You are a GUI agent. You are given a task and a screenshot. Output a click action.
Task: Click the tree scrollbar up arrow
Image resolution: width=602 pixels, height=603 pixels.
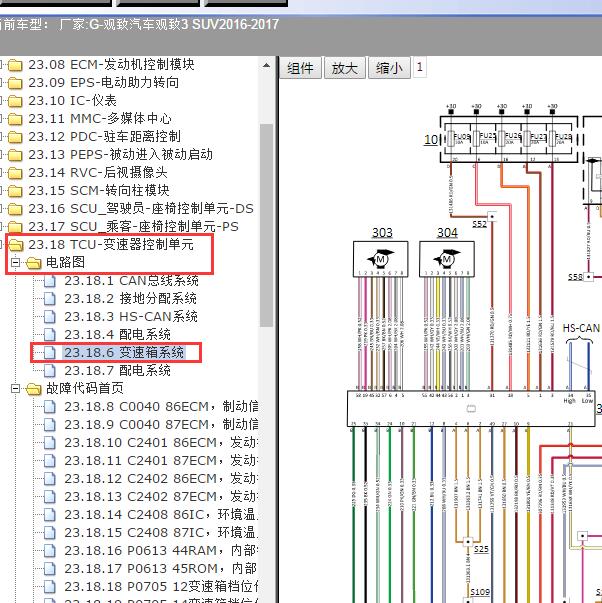click(266, 65)
